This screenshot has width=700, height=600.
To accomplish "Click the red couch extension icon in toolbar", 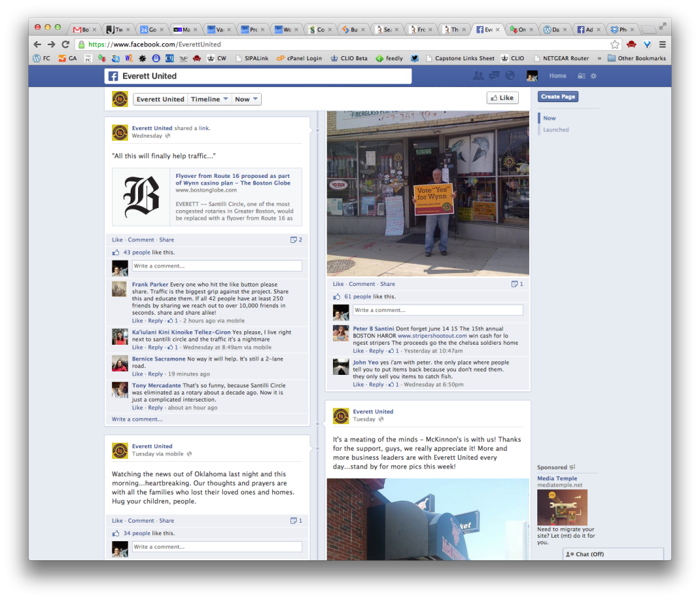I will pos(631,44).
